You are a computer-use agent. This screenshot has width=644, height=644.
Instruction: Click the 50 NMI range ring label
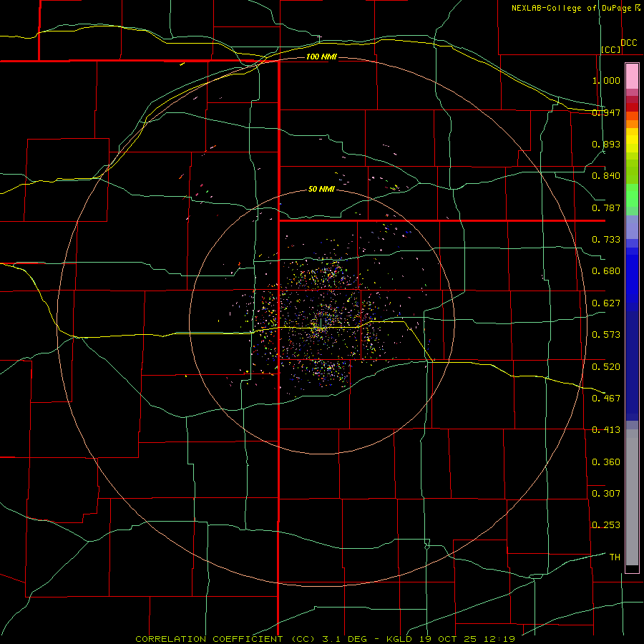pyautogui.click(x=321, y=189)
